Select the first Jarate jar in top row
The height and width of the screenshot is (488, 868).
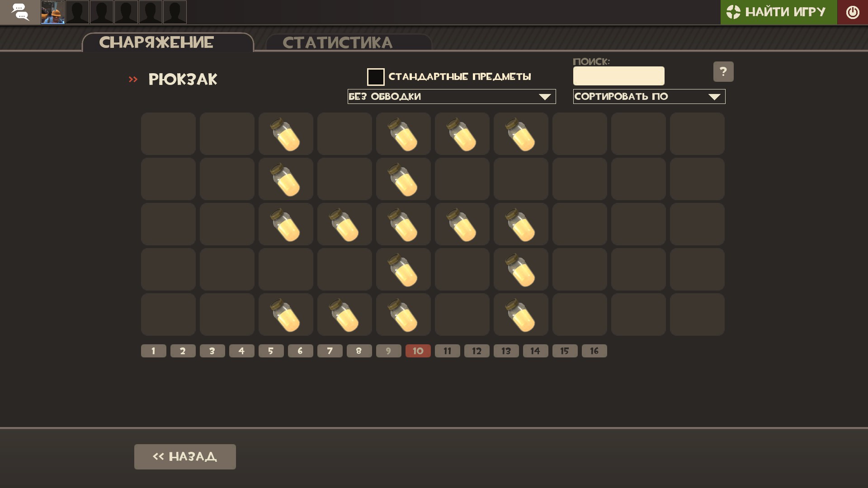[x=286, y=134]
